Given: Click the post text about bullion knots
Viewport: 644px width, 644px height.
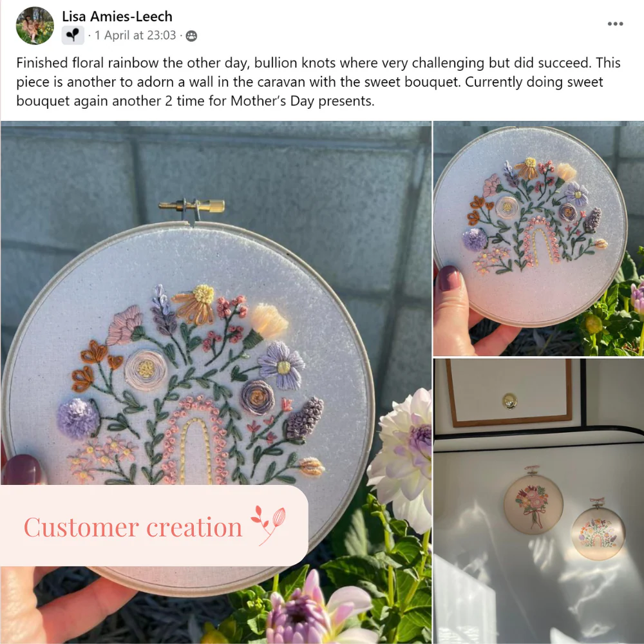Looking at the screenshot, I should coord(318,82).
